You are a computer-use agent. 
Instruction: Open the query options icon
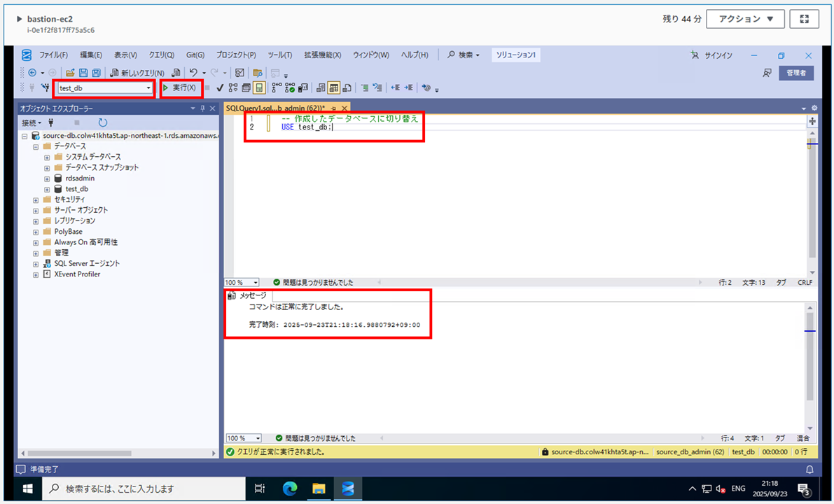[246, 87]
